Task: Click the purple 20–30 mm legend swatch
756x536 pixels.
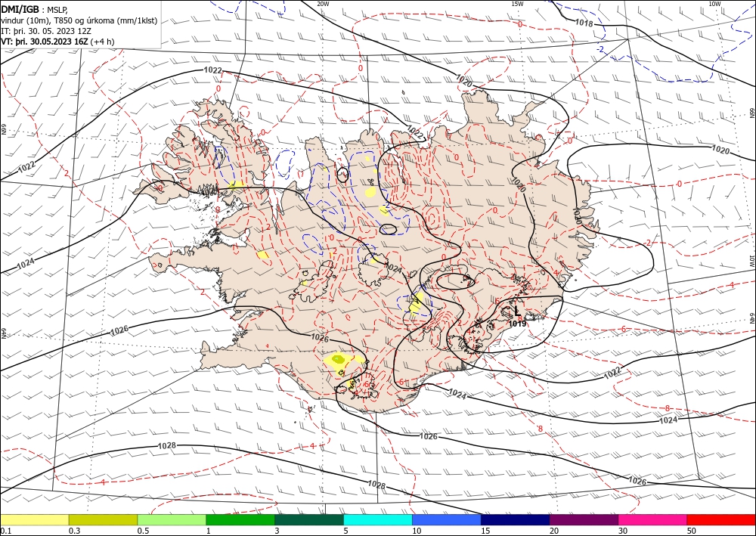Action: coord(584,519)
